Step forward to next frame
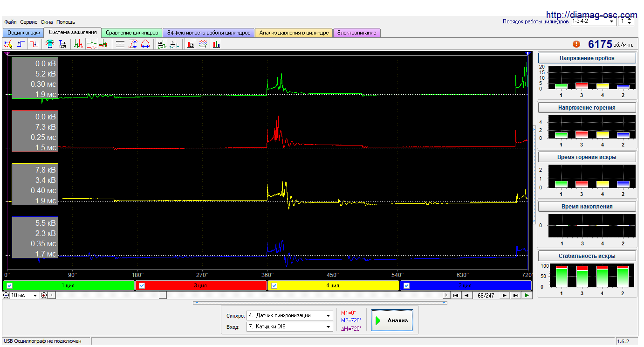The height and width of the screenshot is (347, 644). (x=504, y=295)
